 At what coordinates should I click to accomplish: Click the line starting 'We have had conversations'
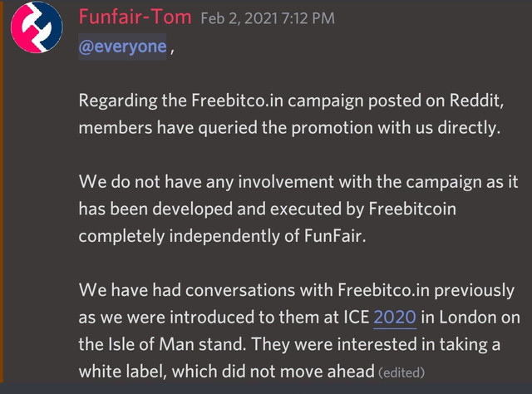[x=297, y=291]
